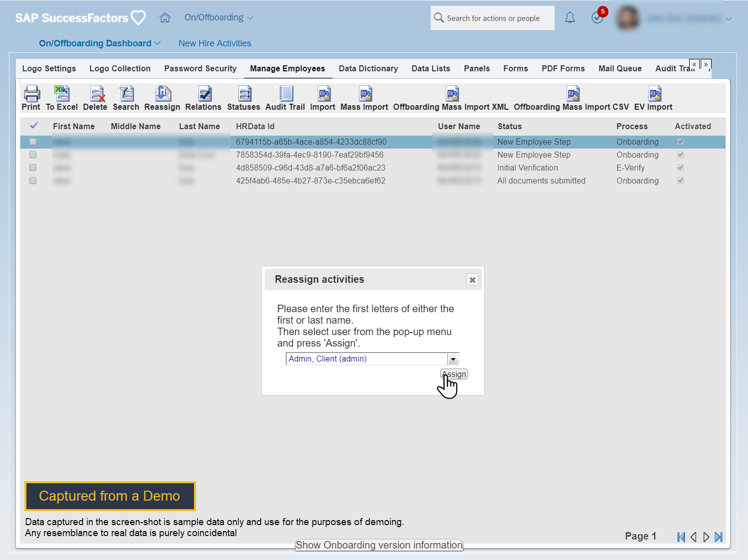748x560 pixels.
Task: Open the notifications bell
Action: 570,18
